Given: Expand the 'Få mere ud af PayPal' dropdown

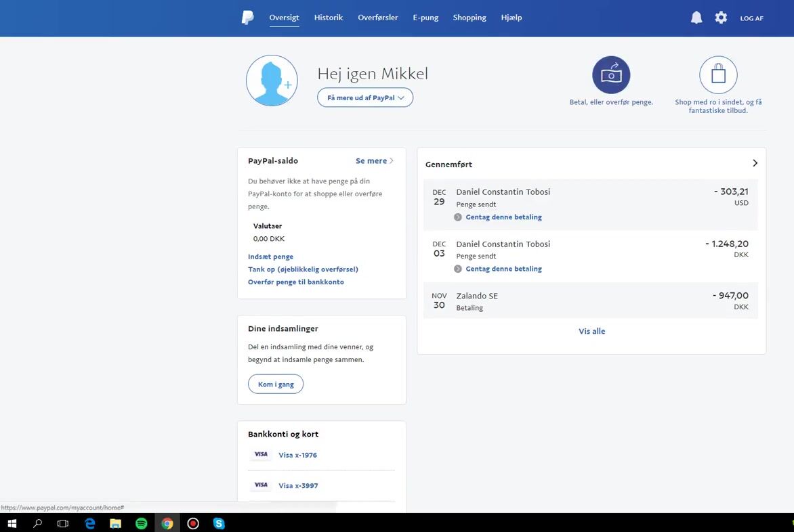Looking at the screenshot, I should (x=365, y=97).
